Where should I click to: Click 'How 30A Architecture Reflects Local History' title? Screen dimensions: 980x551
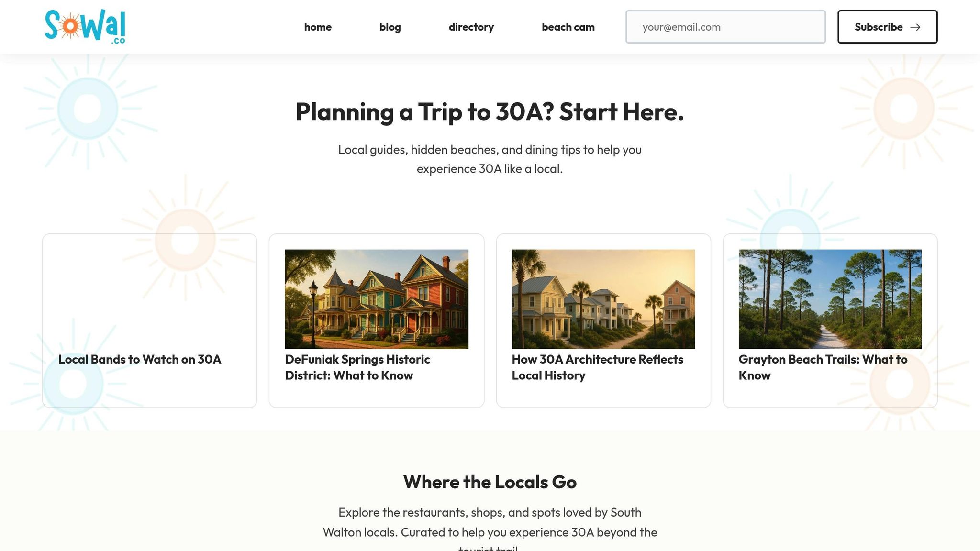[597, 367]
